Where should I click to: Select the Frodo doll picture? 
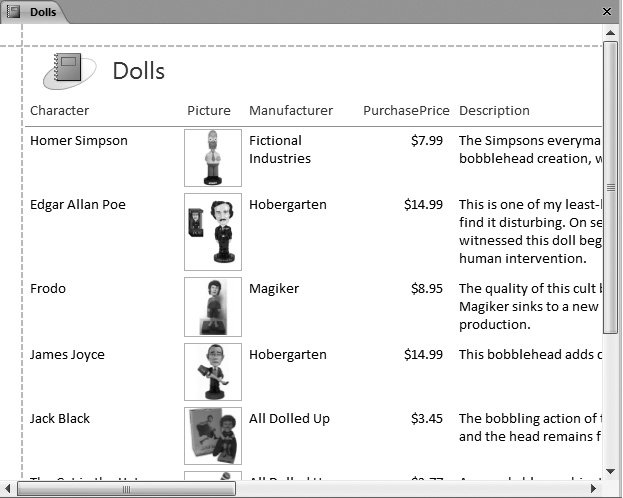212,306
